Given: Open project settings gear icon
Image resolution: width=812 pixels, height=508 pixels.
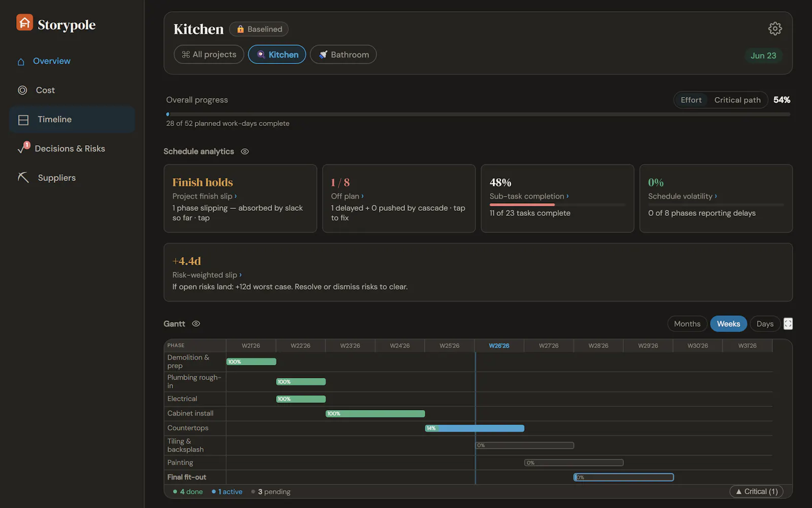Looking at the screenshot, I should 775,29.
